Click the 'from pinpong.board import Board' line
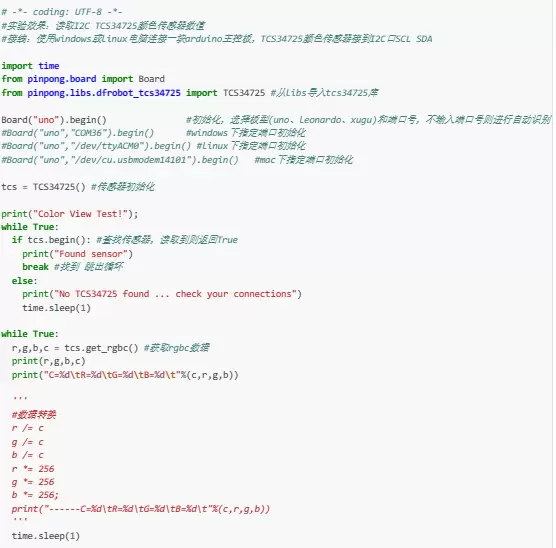 pyautogui.click(x=83, y=79)
